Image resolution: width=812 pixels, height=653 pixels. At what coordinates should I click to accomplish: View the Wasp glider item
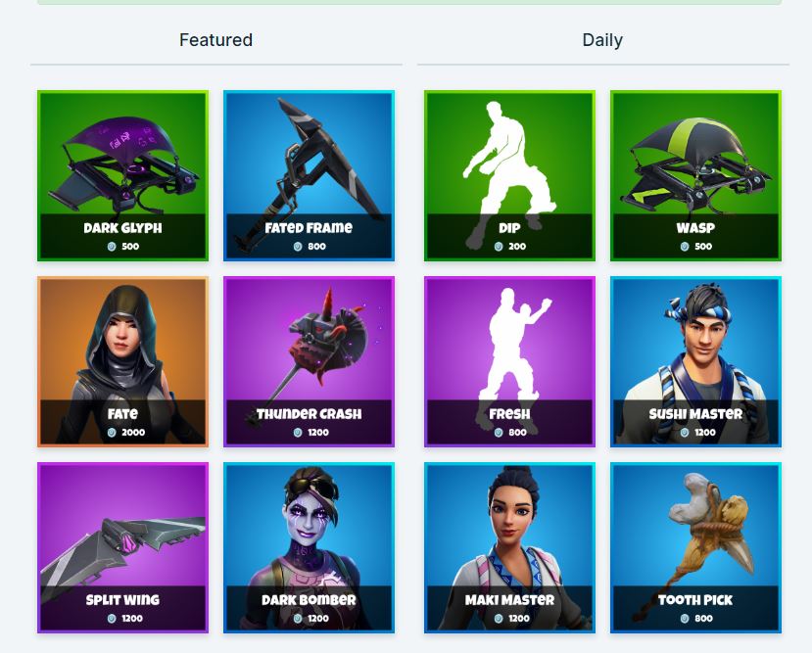point(695,176)
